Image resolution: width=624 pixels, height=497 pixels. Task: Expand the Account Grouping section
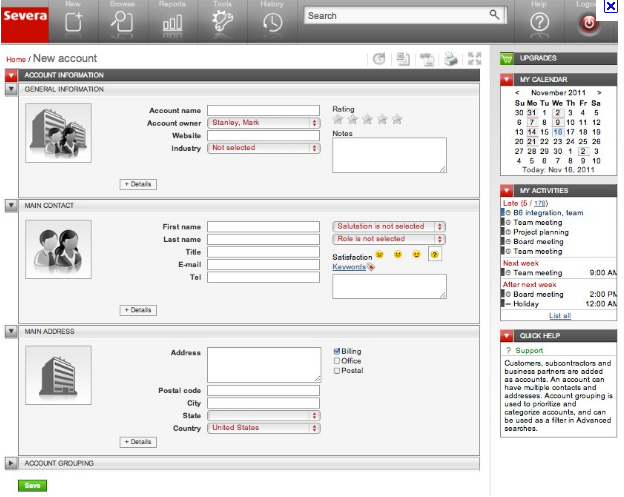point(11,463)
